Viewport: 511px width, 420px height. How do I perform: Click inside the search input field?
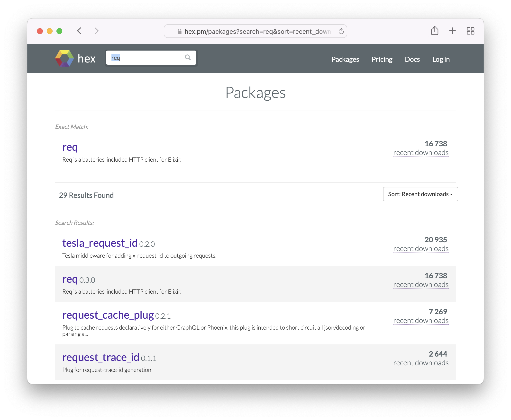pyautogui.click(x=146, y=58)
